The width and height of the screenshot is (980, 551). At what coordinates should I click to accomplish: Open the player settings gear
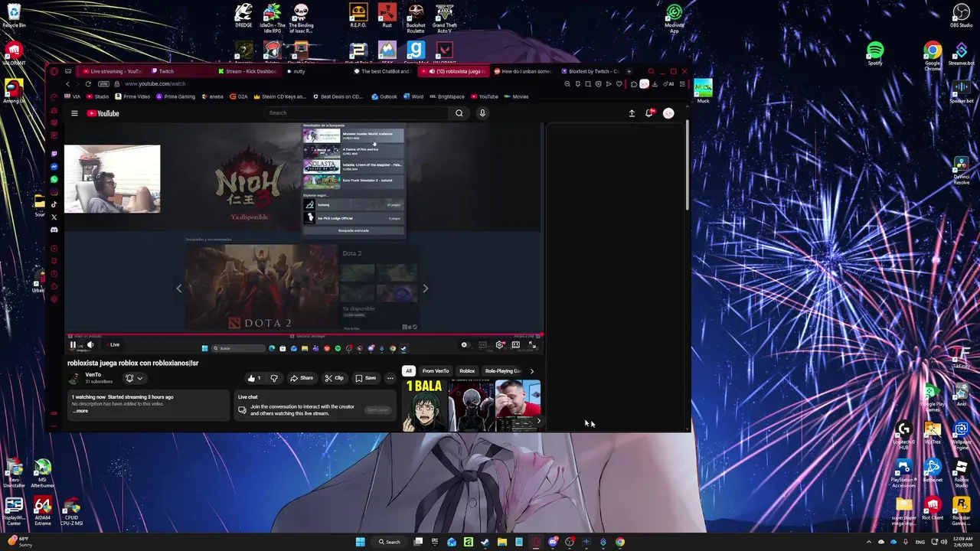click(500, 345)
